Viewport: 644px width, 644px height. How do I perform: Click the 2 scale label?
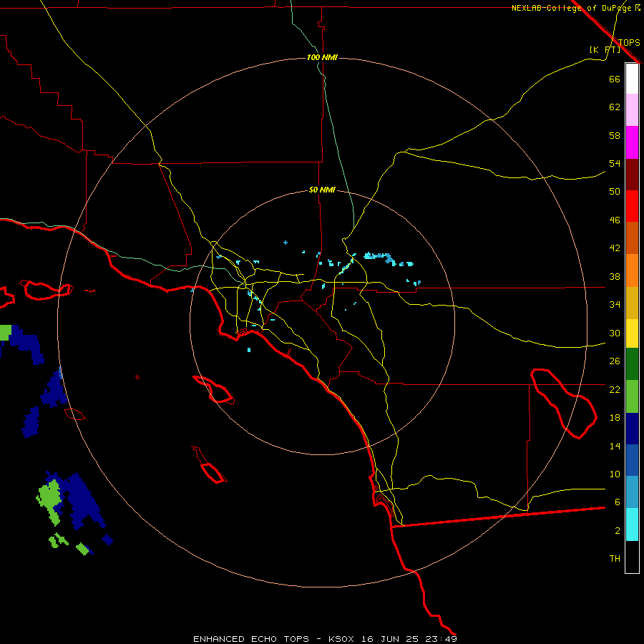click(x=618, y=531)
